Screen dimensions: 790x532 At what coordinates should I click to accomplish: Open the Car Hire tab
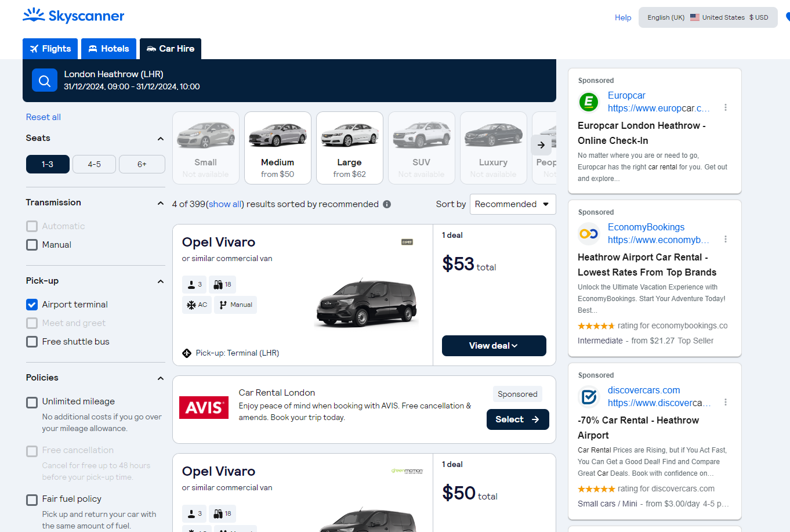(x=171, y=49)
